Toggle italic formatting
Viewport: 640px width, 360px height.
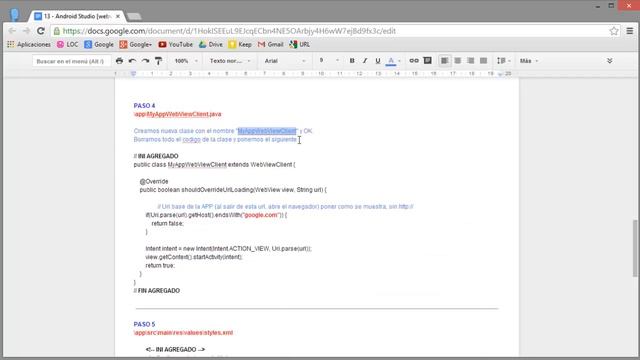pyautogui.click(x=365, y=61)
